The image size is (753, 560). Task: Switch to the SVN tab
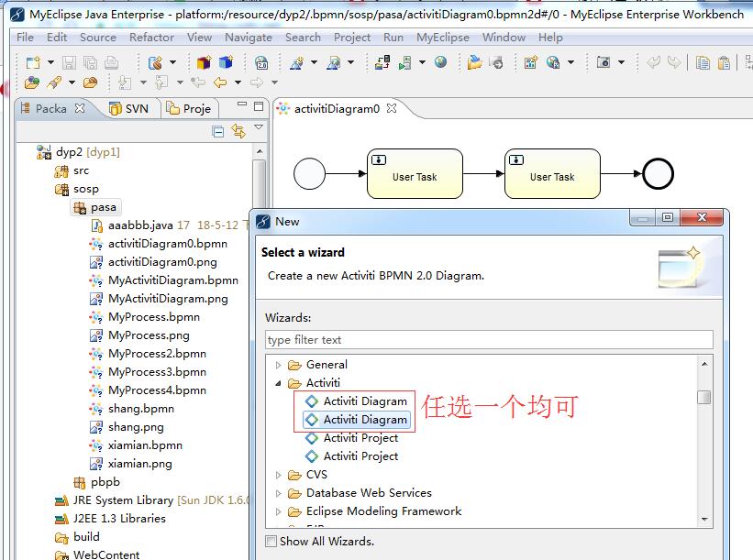tap(128, 108)
